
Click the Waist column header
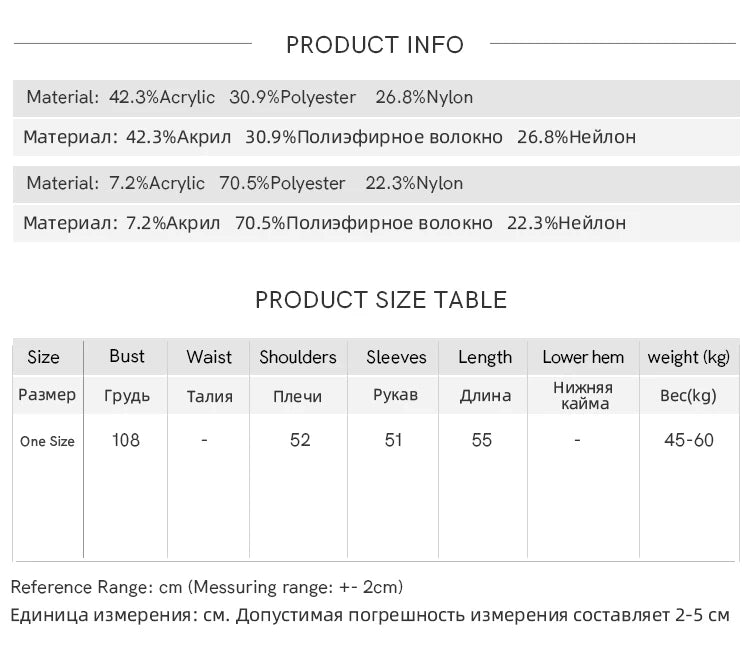209,357
